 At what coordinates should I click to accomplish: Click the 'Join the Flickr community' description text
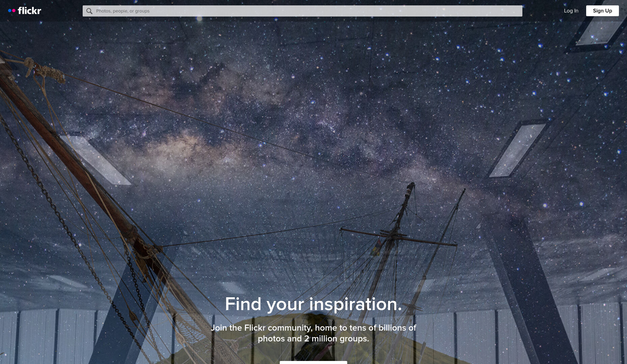(x=313, y=333)
